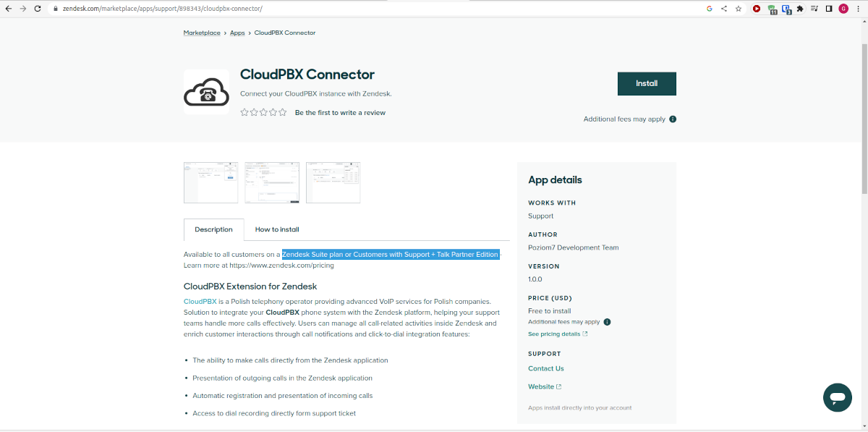Click bullet 'Presentation of outgoing calls' text

(283, 378)
